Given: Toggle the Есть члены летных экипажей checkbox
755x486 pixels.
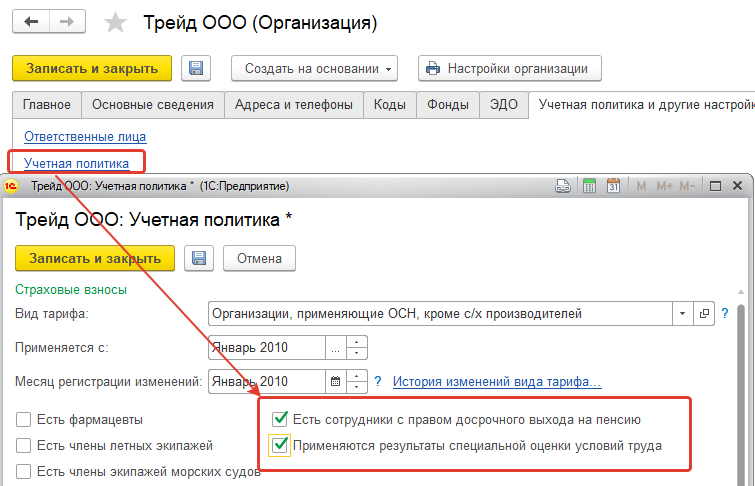Looking at the screenshot, I should coord(24,446).
